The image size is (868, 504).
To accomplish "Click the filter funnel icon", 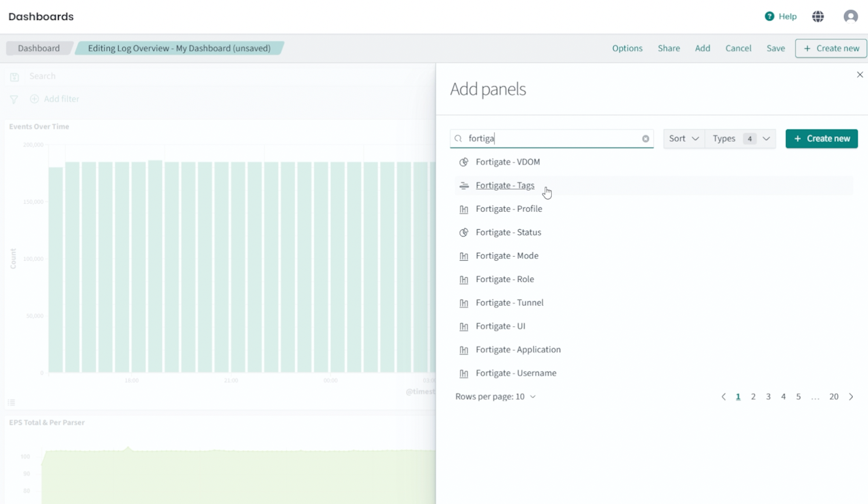I will (x=14, y=99).
